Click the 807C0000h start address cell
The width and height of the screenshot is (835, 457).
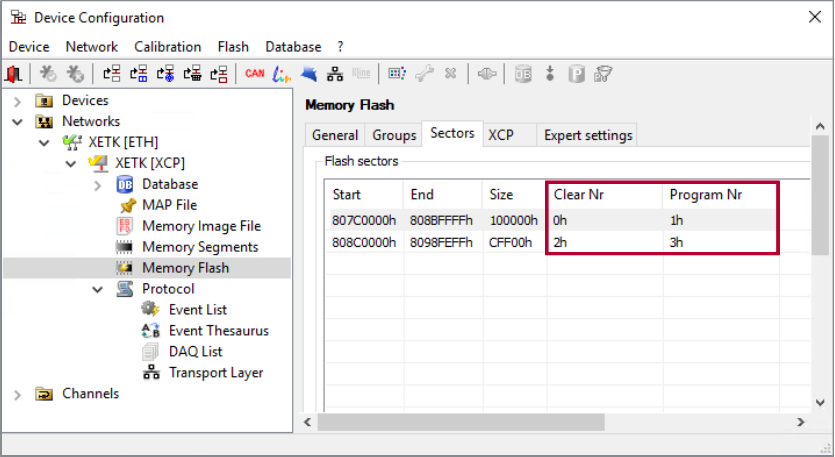pyautogui.click(x=364, y=220)
